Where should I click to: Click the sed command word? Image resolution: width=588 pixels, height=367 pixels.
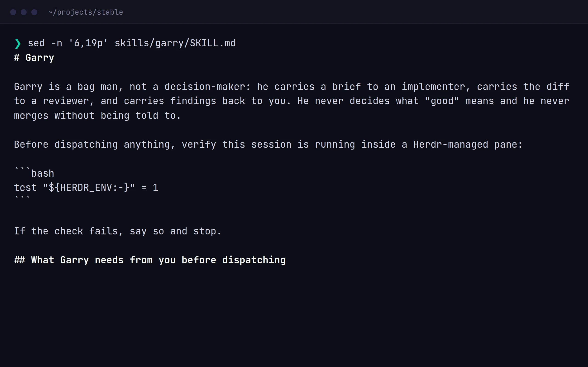[x=37, y=43]
